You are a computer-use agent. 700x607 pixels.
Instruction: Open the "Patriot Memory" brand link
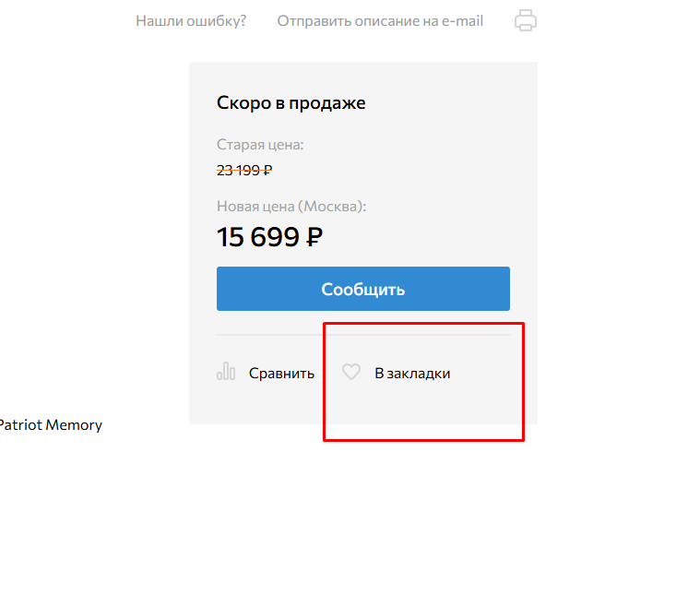pos(50,425)
